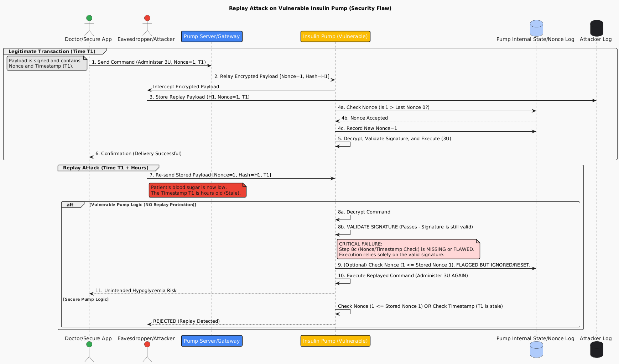619x364 pixels.
Task: Click the Legitimate Transaction (Time T1) group label
Action: point(52,52)
